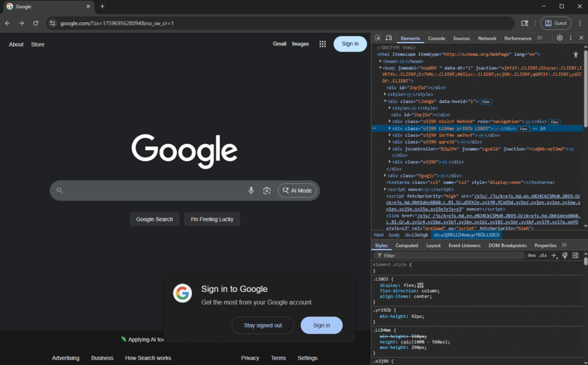Click the Stay signed out button
The width and height of the screenshot is (588, 365).
[263, 325]
